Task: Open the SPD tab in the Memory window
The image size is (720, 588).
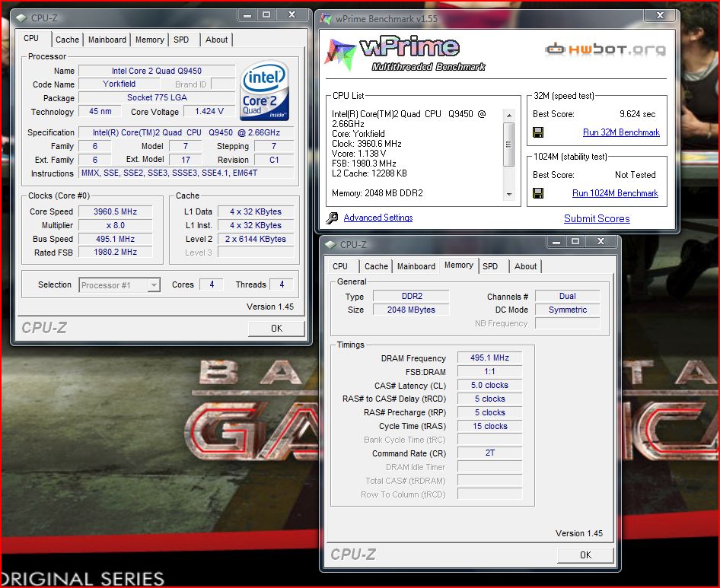Action: [x=490, y=266]
